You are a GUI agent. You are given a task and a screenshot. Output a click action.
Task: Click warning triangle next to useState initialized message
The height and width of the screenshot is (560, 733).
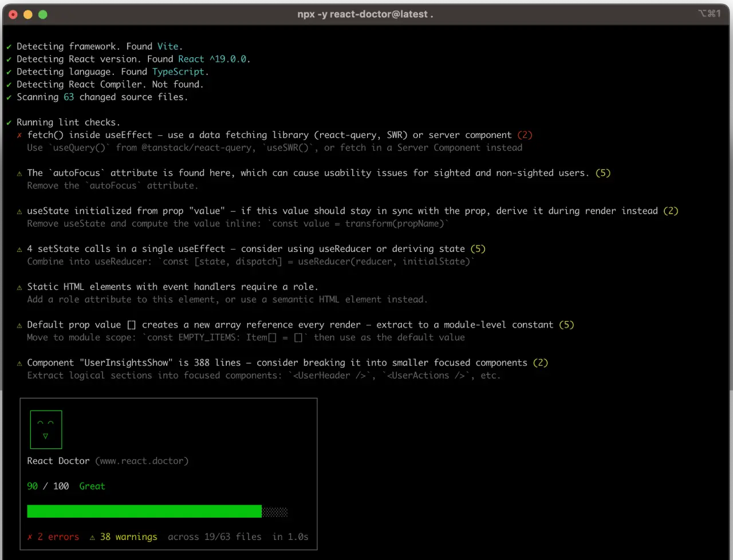pos(19,211)
